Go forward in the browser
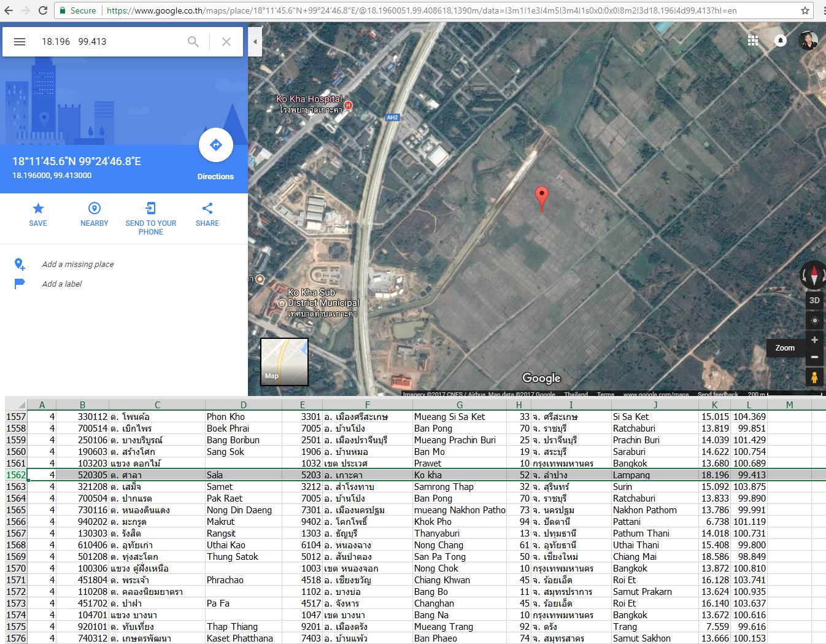The width and height of the screenshot is (826, 644). pos(26,10)
